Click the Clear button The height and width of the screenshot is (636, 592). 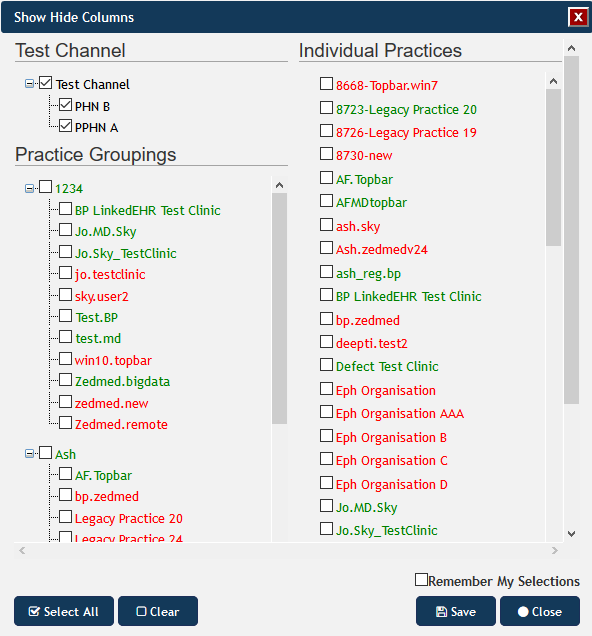point(158,611)
